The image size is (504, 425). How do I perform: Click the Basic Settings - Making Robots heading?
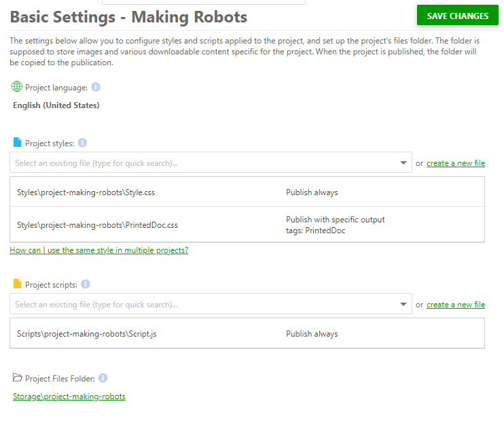point(128,17)
